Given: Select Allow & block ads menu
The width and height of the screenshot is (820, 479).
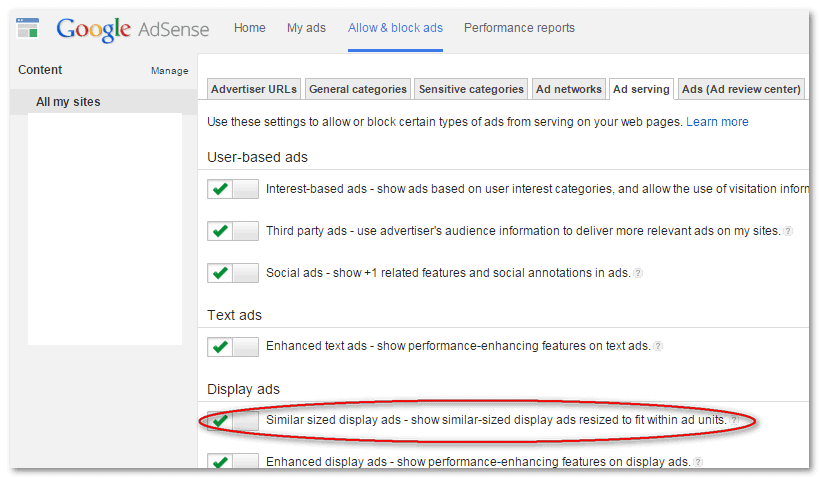Looking at the screenshot, I should click(395, 28).
